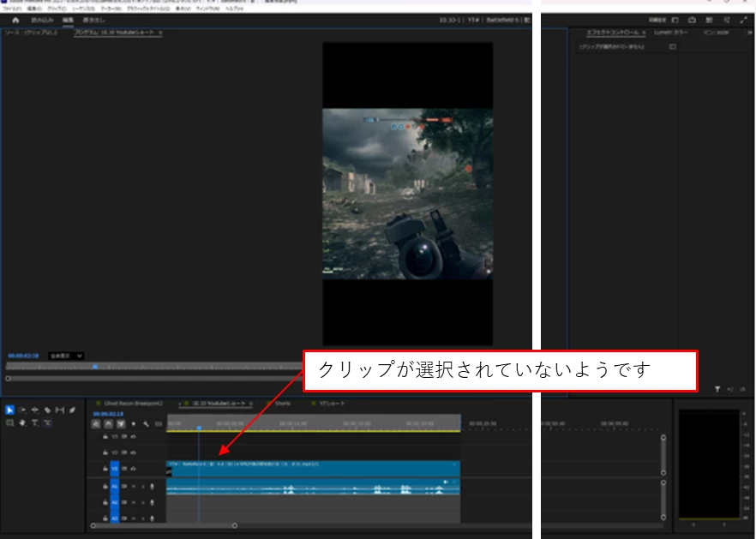Toggle V1 track targeting button
The image size is (756, 539).
point(115,468)
